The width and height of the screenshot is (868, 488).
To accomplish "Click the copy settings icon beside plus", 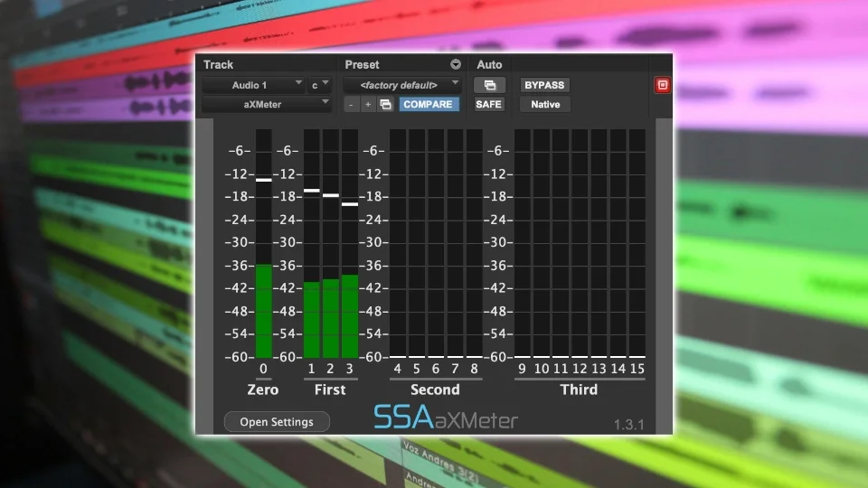I will pyautogui.click(x=386, y=104).
